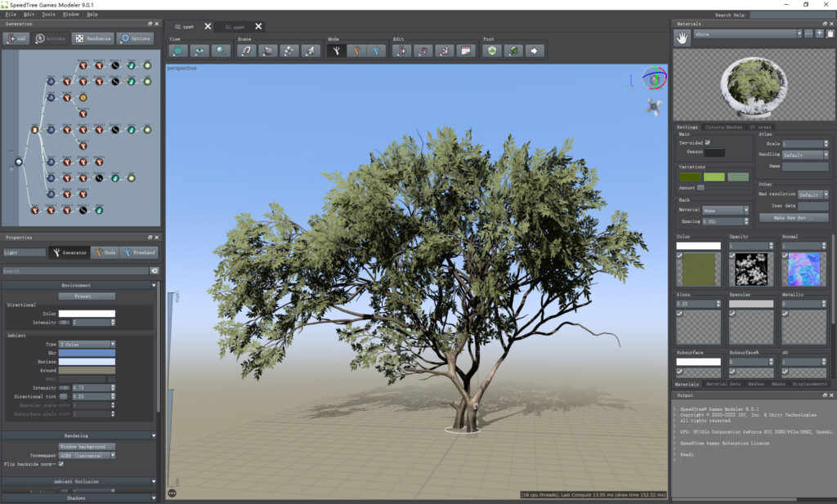
Task: Click the eye icon in View toolbar
Action: pos(199,51)
